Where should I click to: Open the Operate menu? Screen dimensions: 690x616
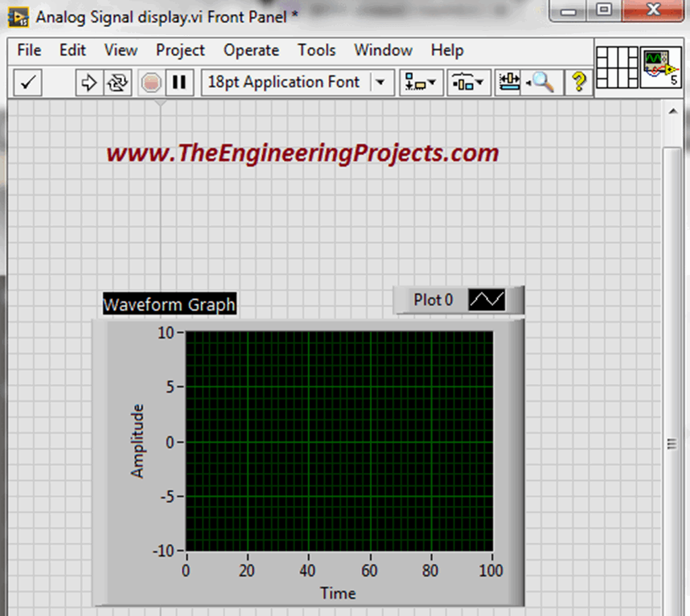[x=251, y=50]
